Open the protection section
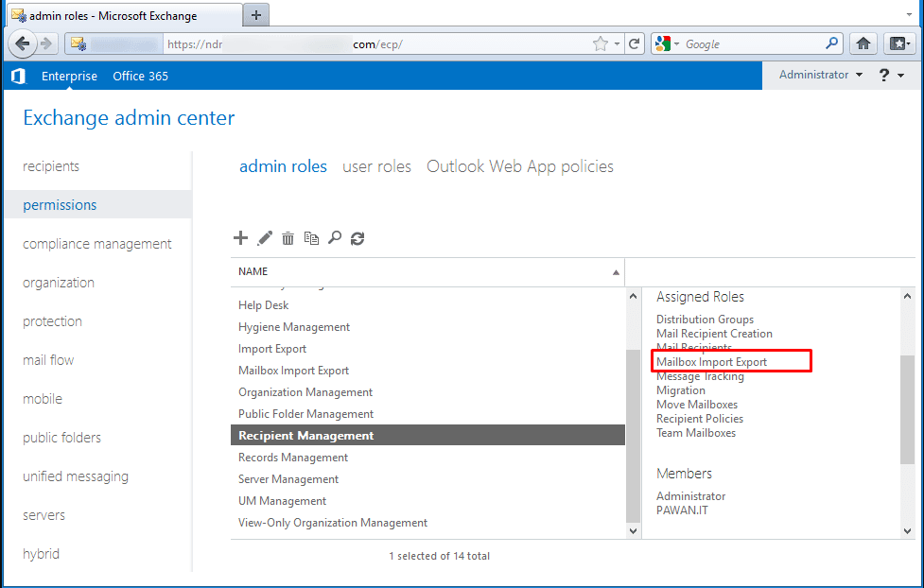 click(x=52, y=321)
